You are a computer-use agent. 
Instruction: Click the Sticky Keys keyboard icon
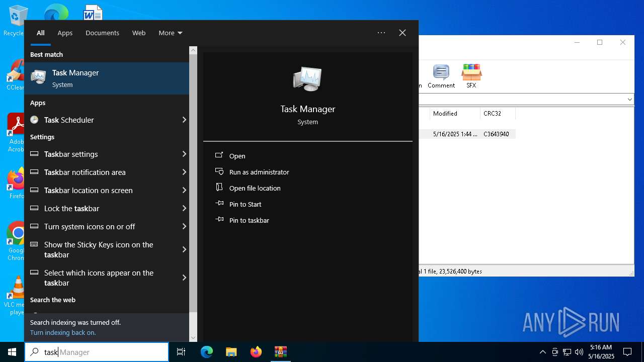point(34,244)
